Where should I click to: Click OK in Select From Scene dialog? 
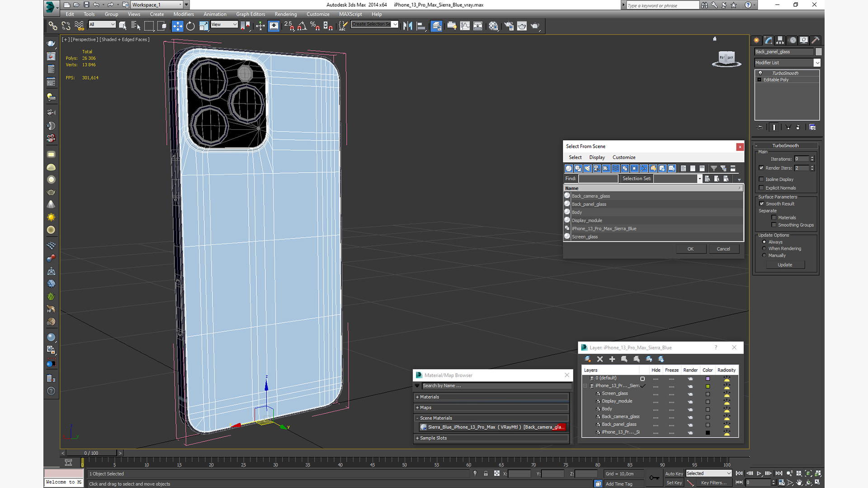coord(690,249)
